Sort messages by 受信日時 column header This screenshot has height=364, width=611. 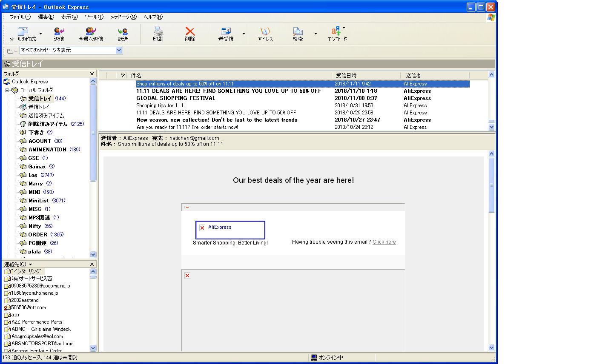point(365,75)
